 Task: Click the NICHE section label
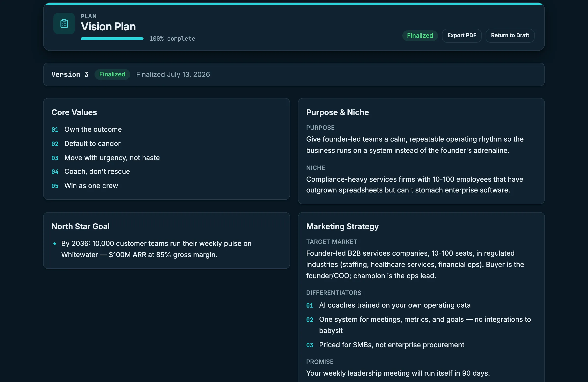click(x=316, y=168)
